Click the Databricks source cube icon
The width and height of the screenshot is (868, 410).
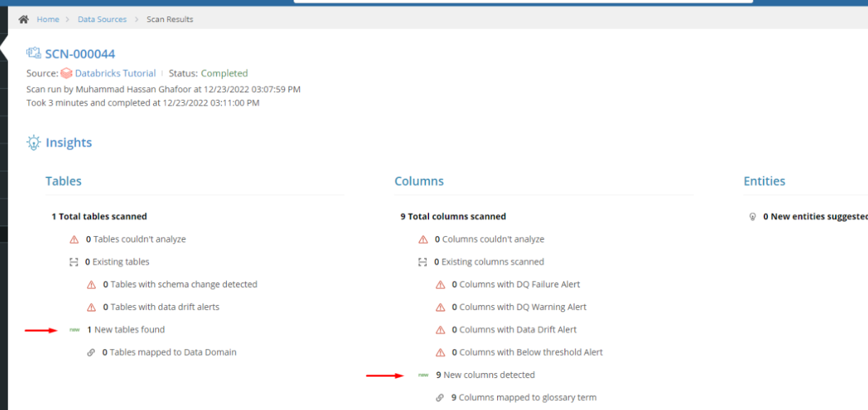[x=66, y=73]
